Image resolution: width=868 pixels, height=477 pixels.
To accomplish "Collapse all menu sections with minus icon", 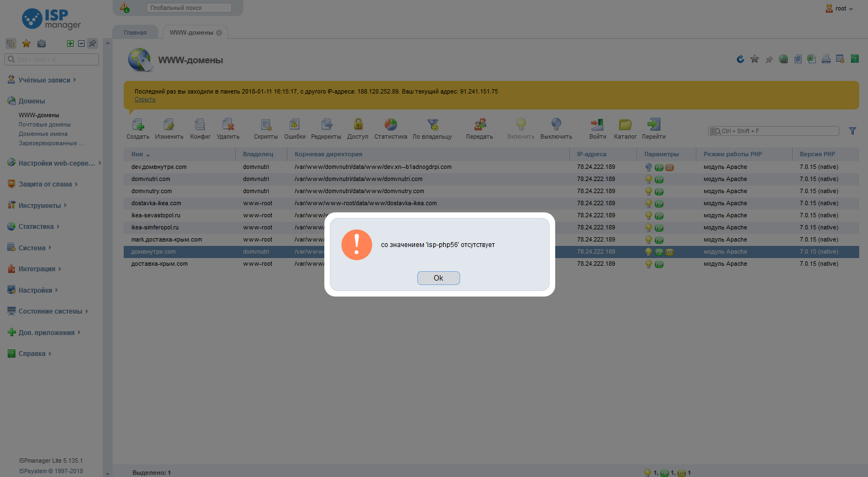I will [x=81, y=43].
